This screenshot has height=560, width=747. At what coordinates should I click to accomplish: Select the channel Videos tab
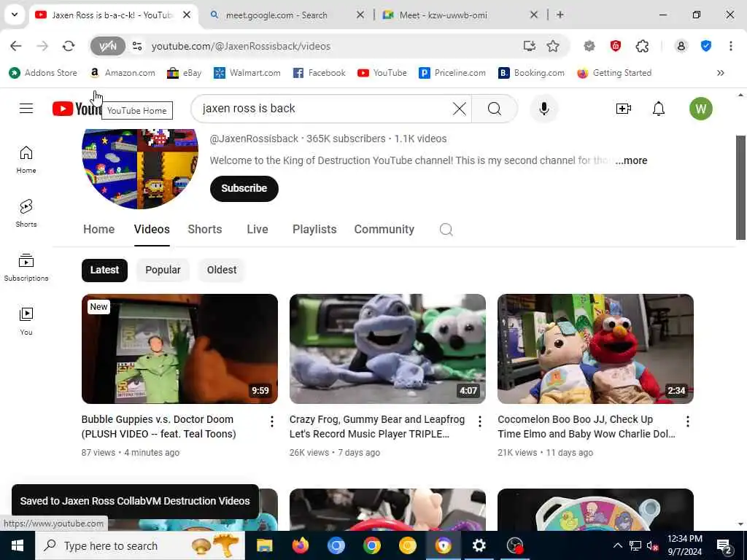coord(152,230)
